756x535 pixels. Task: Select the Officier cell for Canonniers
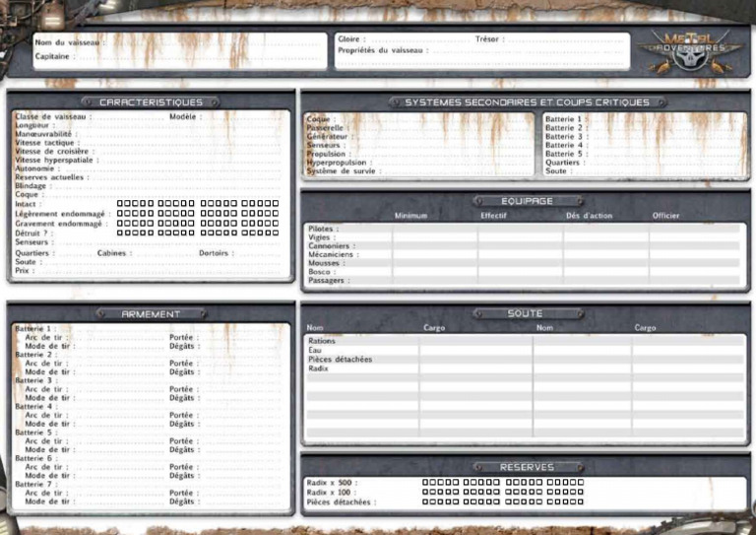[x=694, y=246]
